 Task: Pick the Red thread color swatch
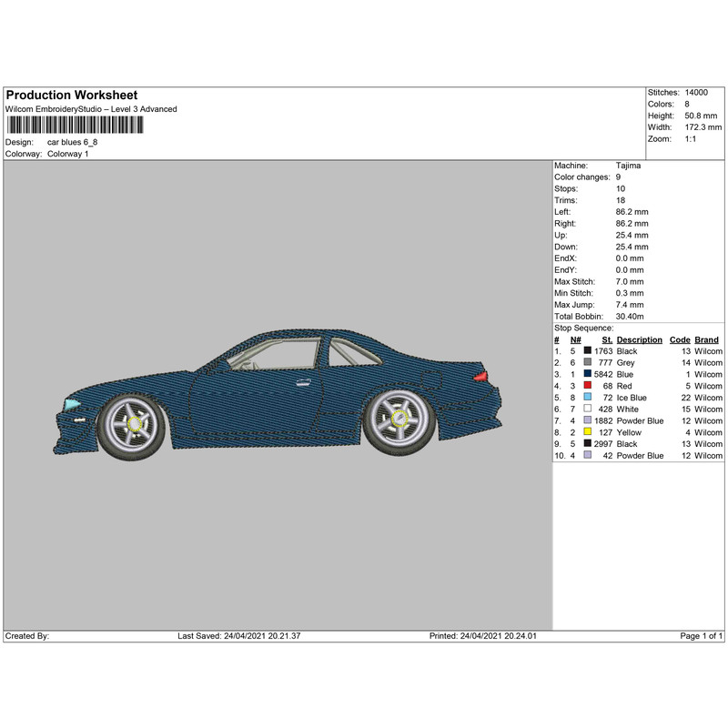point(588,386)
